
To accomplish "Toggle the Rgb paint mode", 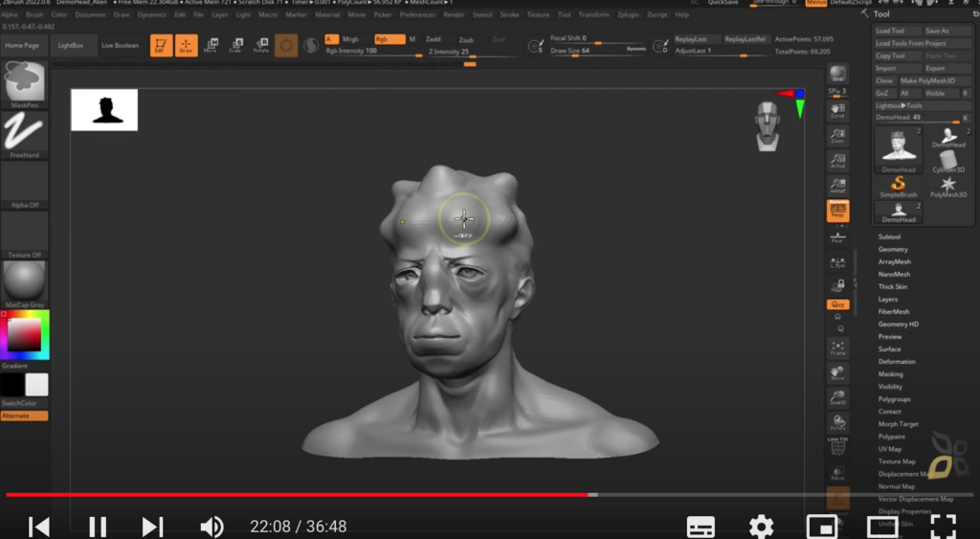I will [389, 39].
